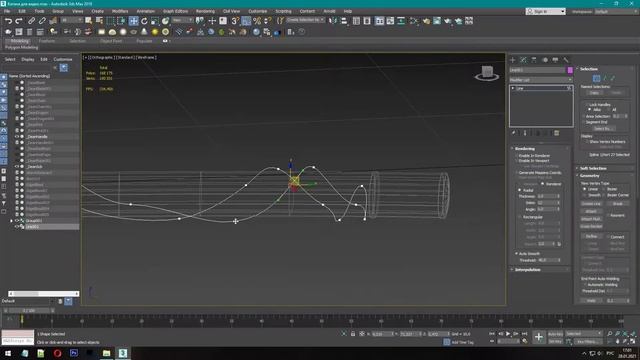Select Bezier Corner new vertex type
This screenshot has width=640, height=360.
[604, 195]
